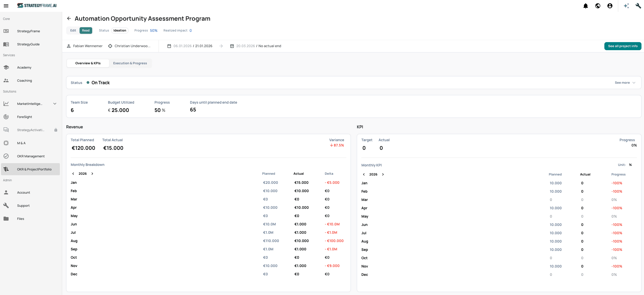Expand the MarketIntelligence sidebar submenu

coord(55,104)
